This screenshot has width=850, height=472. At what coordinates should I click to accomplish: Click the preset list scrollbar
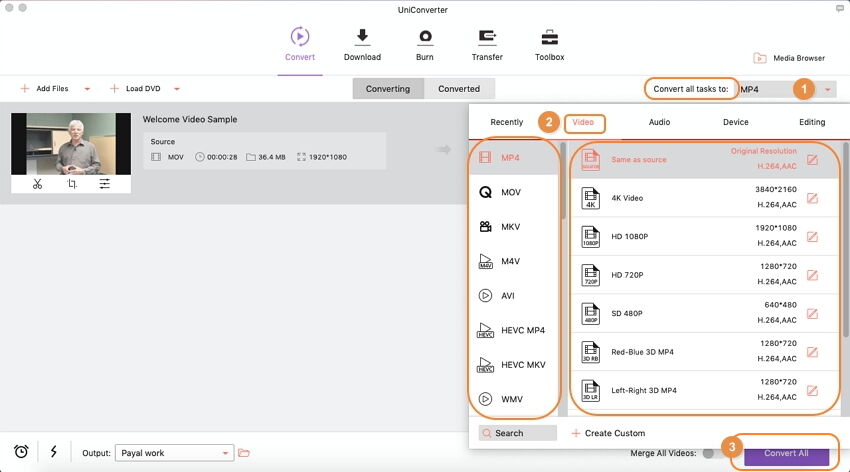(846, 238)
